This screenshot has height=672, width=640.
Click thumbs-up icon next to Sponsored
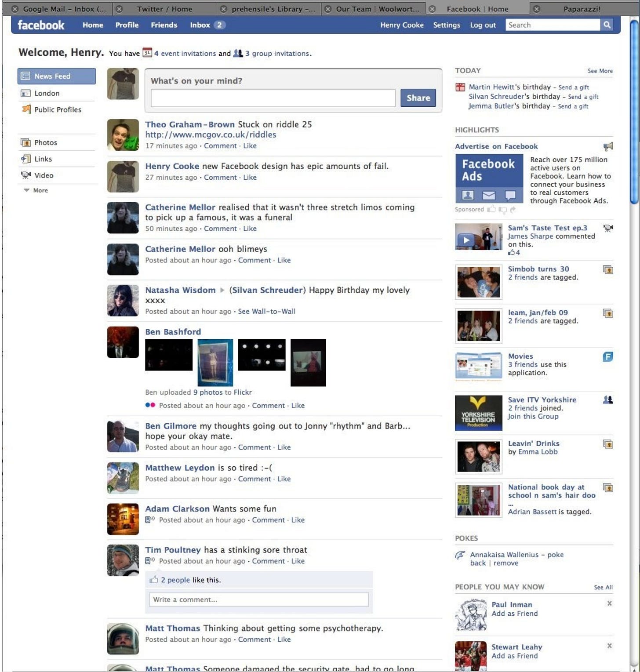coord(491,210)
